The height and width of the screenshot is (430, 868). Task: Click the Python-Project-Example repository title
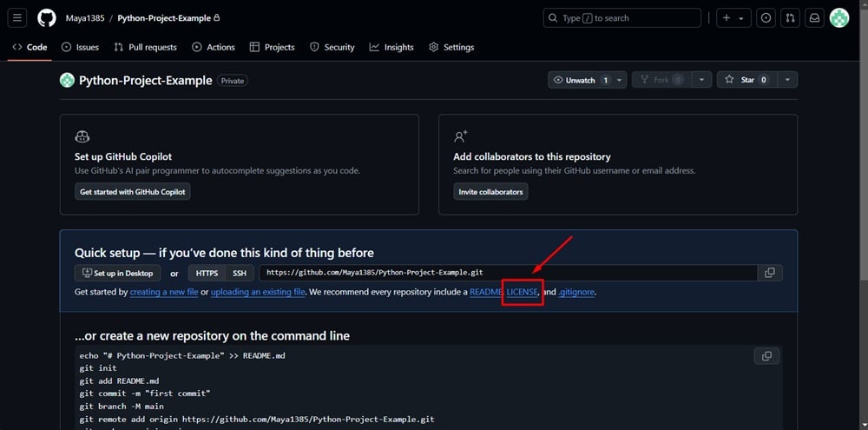point(146,80)
